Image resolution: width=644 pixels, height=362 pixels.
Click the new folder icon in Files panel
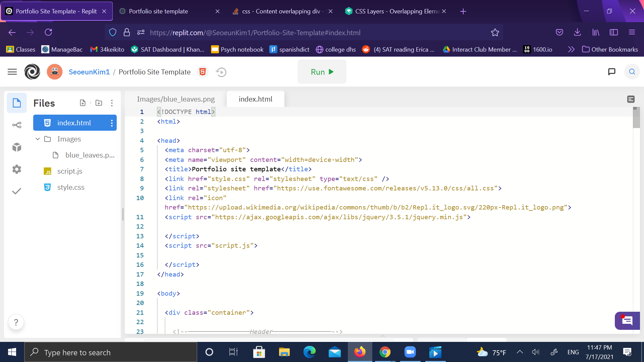[x=99, y=103]
